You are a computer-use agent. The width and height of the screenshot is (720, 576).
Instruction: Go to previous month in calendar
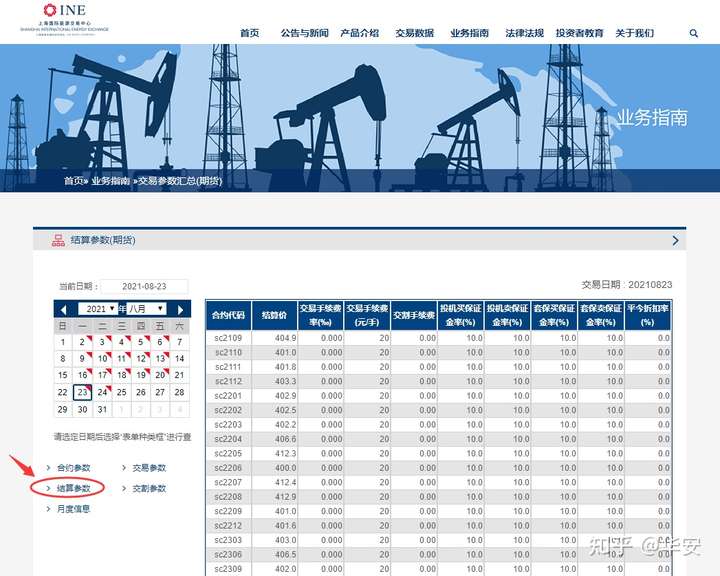click(x=63, y=310)
